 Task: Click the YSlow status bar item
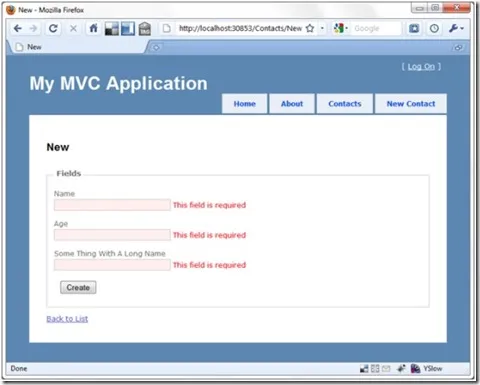point(433,368)
